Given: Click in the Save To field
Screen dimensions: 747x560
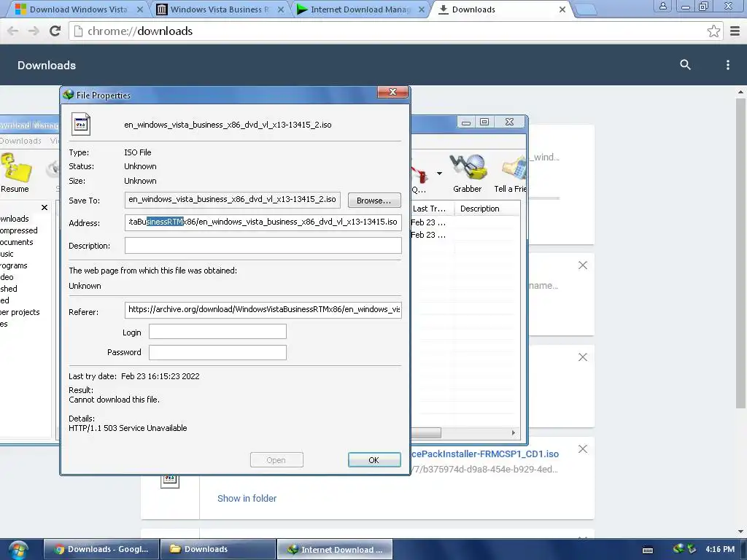Looking at the screenshot, I should pyautogui.click(x=233, y=200).
